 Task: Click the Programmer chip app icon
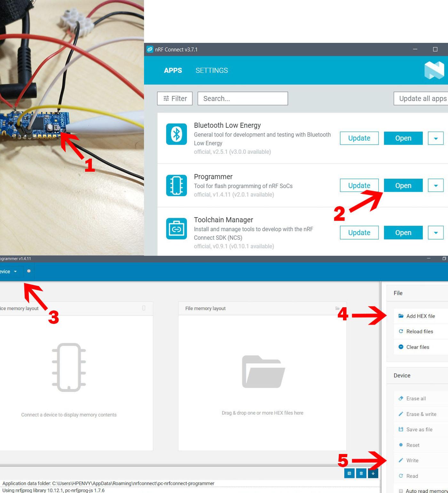click(x=176, y=185)
